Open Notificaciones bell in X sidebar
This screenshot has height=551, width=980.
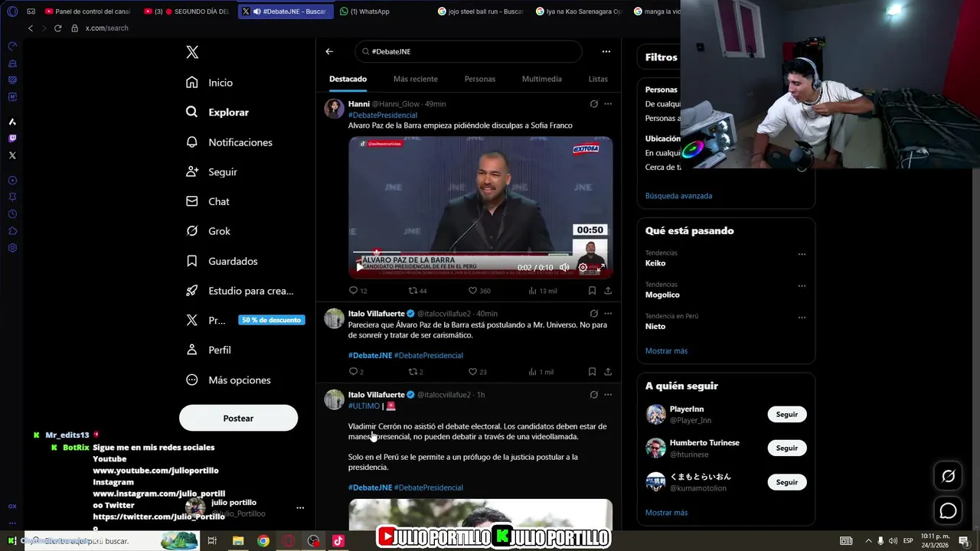[192, 142]
